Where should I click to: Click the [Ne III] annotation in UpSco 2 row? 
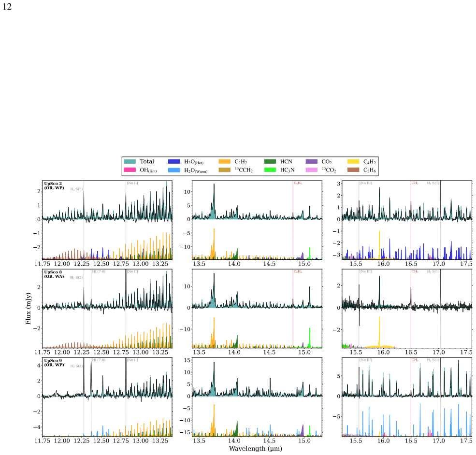tap(366, 183)
